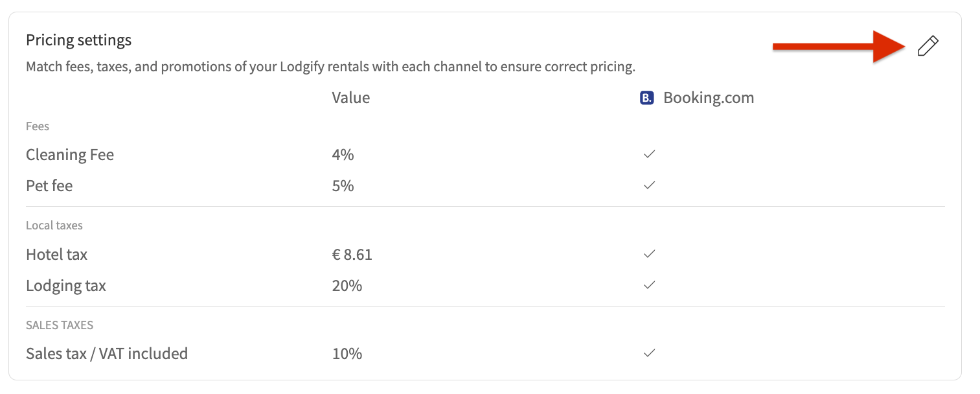Image resolution: width=980 pixels, height=394 pixels.
Task: Click the Booking.com logo icon
Action: tap(646, 98)
